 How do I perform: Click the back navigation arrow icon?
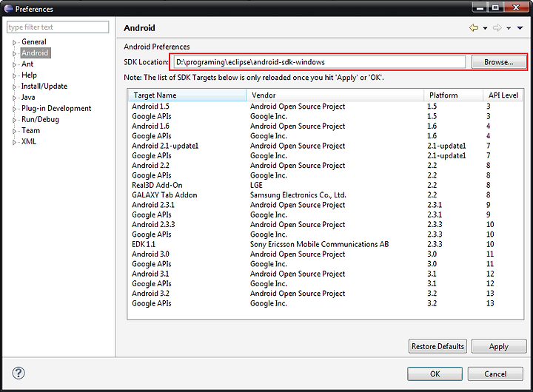pos(474,28)
